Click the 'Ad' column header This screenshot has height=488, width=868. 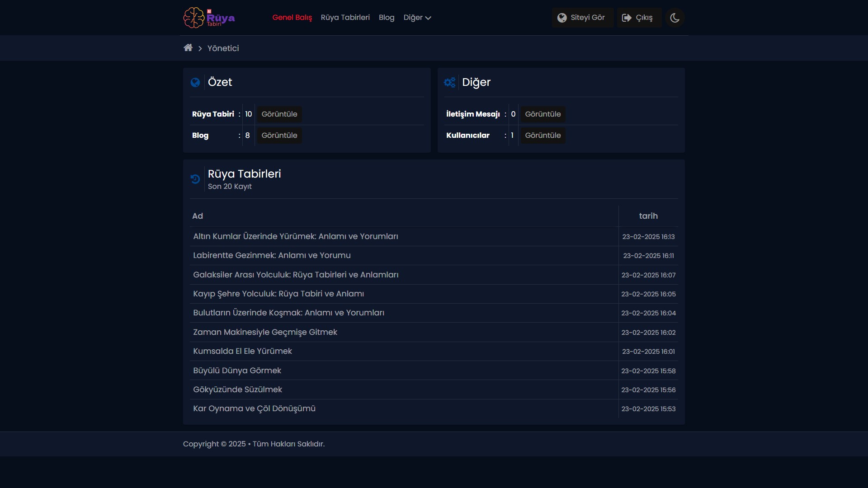[198, 216]
